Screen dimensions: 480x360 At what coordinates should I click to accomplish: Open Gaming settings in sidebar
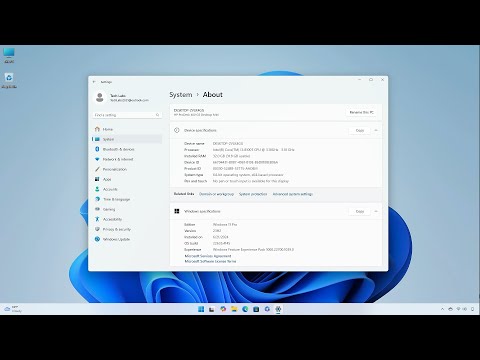(127, 209)
